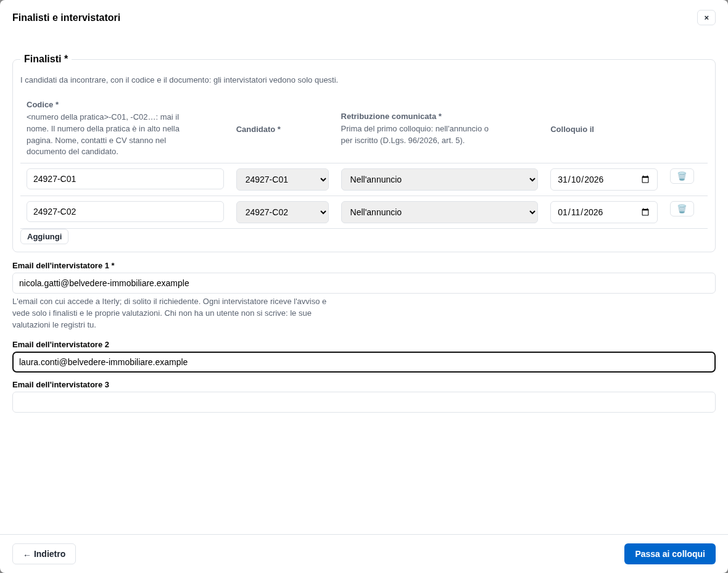Click the 'Email dell'intervistatore 3' label

(61, 384)
